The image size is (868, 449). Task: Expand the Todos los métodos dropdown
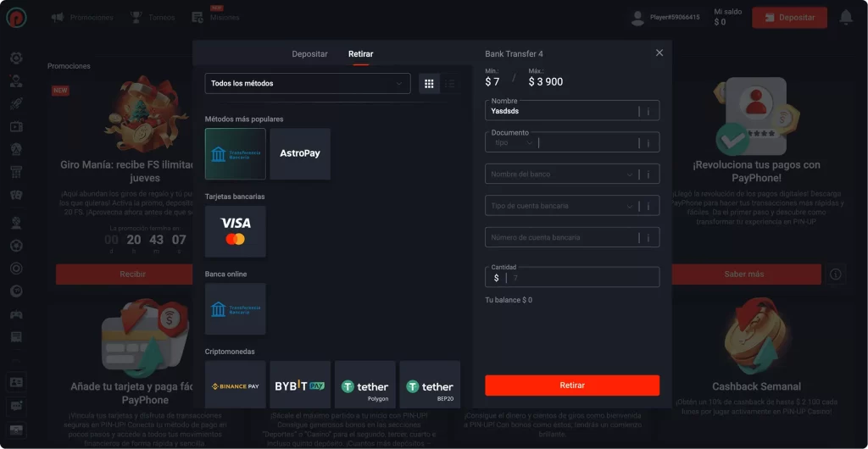(x=308, y=84)
